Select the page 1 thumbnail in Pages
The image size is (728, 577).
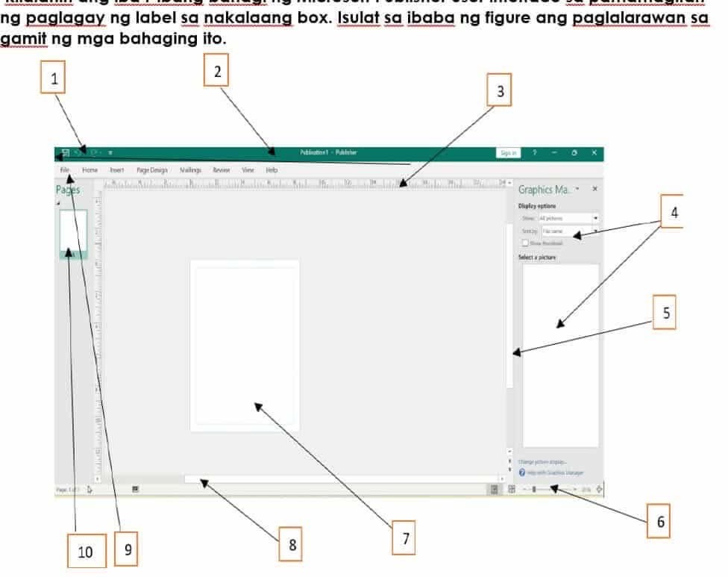(x=73, y=230)
